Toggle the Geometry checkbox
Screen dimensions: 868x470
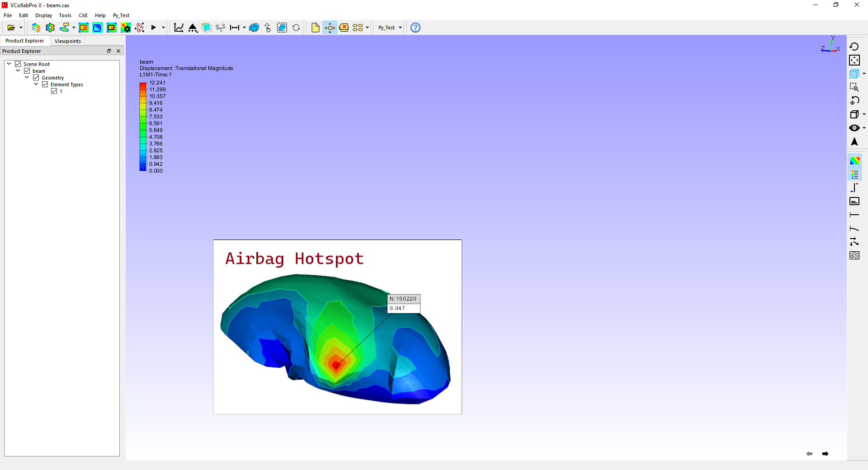coord(36,78)
